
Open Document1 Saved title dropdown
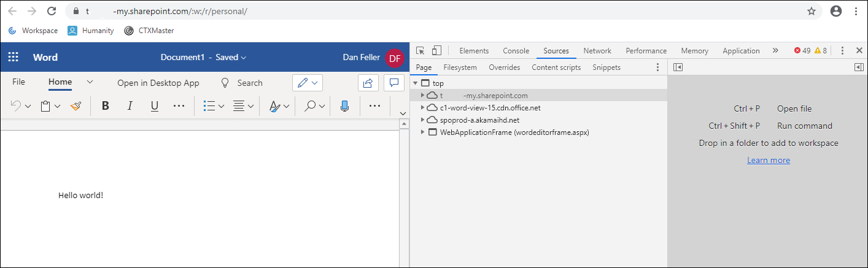tap(203, 57)
